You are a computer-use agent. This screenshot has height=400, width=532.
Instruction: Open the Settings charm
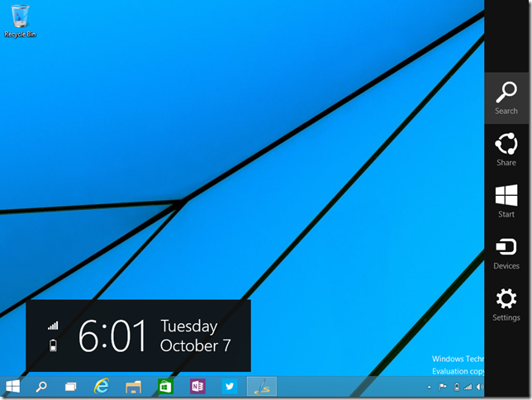(506, 305)
